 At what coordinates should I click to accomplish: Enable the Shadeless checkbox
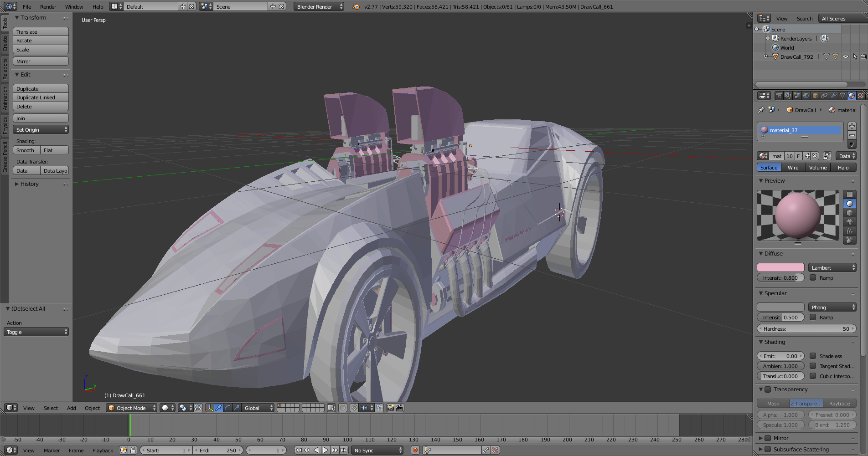[x=813, y=356]
